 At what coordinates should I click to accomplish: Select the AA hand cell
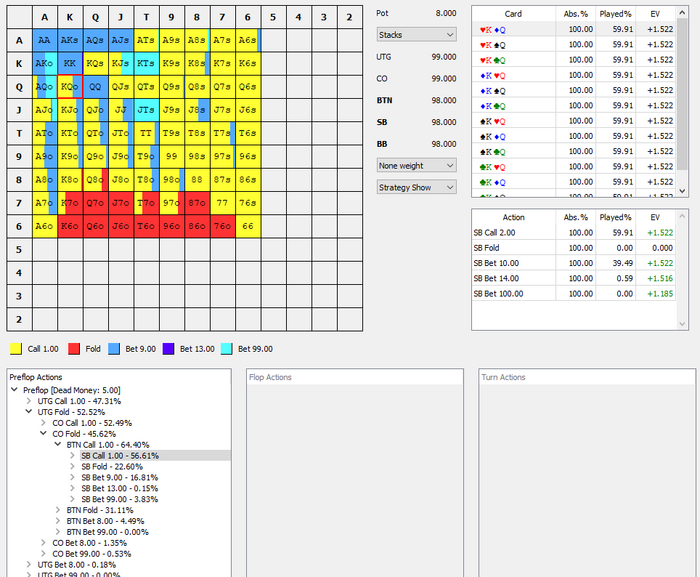tap(45, 40)
